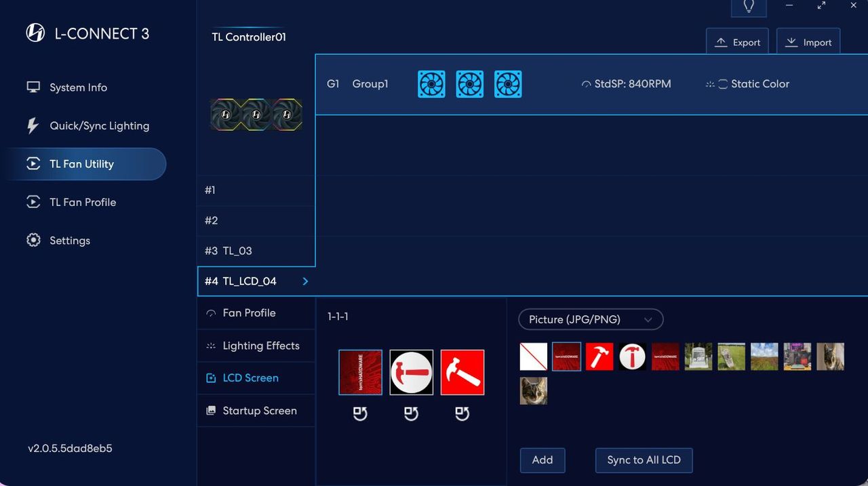Choose the blank no-image thumbnail

point(534,357)
